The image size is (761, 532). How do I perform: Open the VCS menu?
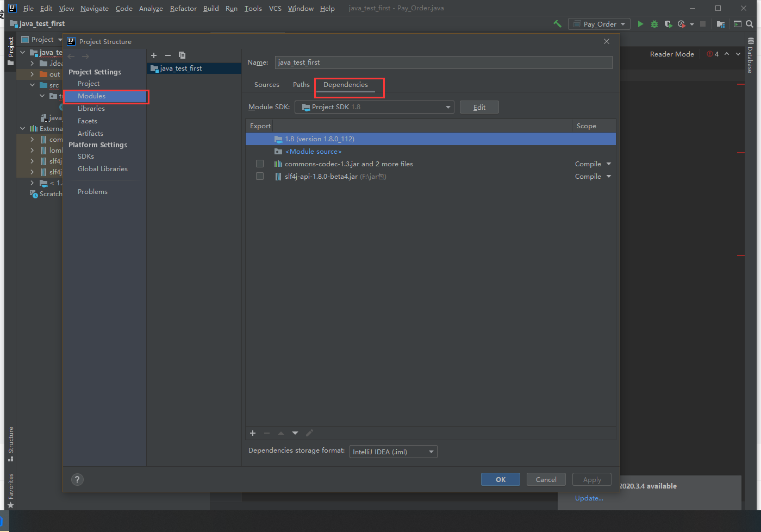[x=275, y=9]
